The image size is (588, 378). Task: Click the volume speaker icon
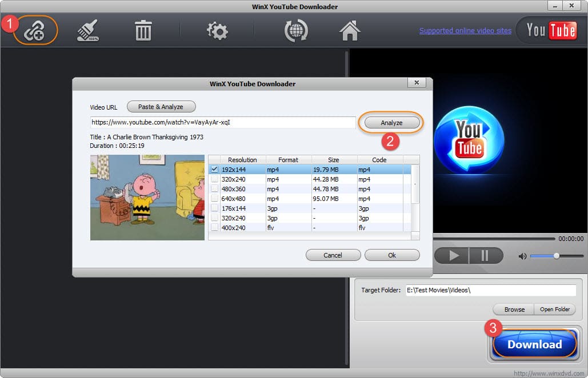click(522, 256)
